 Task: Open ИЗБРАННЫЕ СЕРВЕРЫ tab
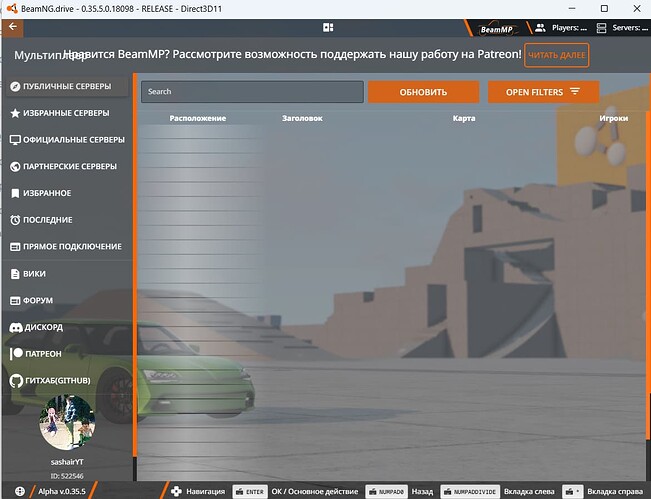pyautogui.click(x=67, y=113)
